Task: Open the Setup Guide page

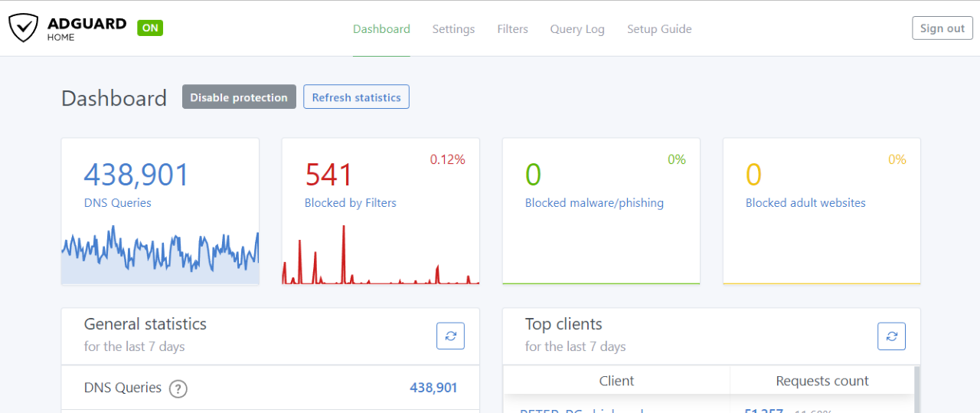Action: (x=659, y=29)
